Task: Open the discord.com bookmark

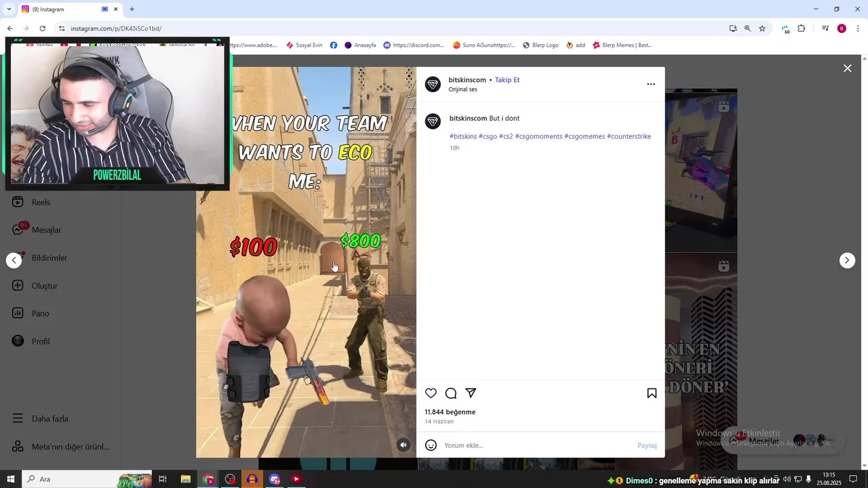Action: [x=414, y=45]
